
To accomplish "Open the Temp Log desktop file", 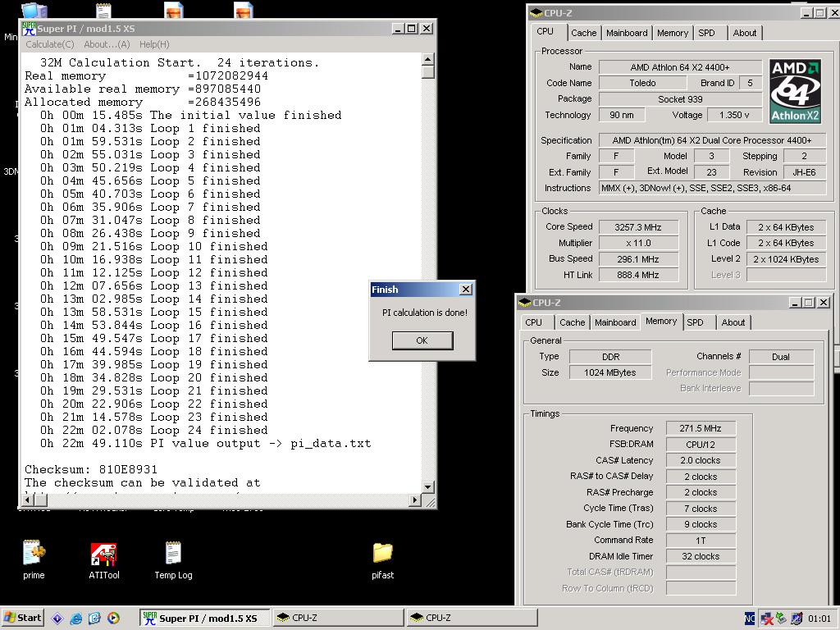I will [173, 559].
